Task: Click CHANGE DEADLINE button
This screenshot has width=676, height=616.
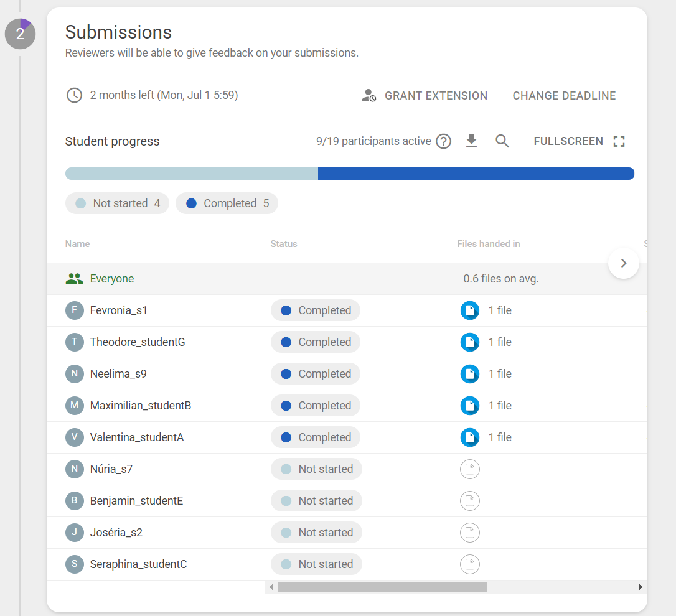Action: [x=564, y=96]
